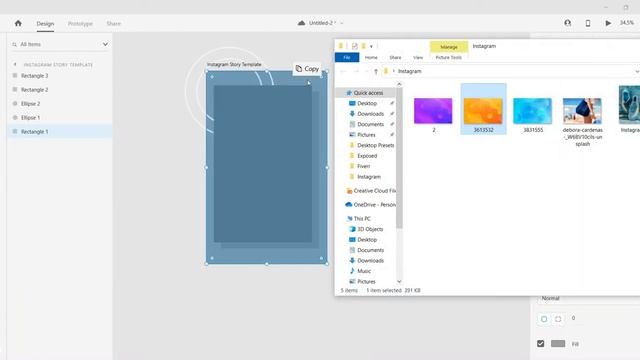Open the File tab in Explorer
The height and width of the screenshot is (360, 640).
click(x=347, y=58)
